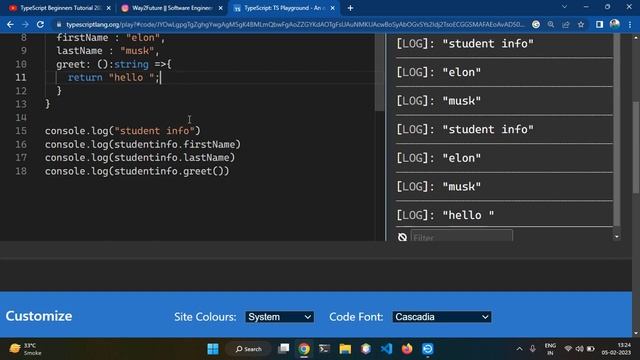Click the greet: ():string => code line
640x360 pixels.
114,64
